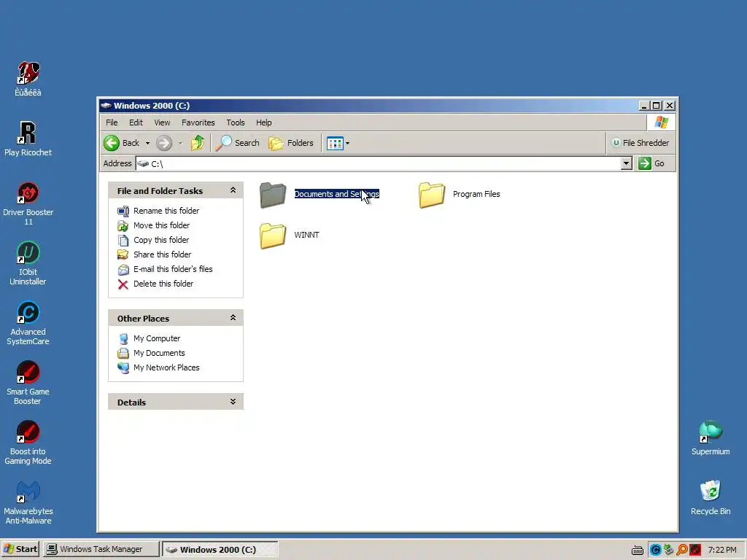Open the View menu

coord(162,122)
